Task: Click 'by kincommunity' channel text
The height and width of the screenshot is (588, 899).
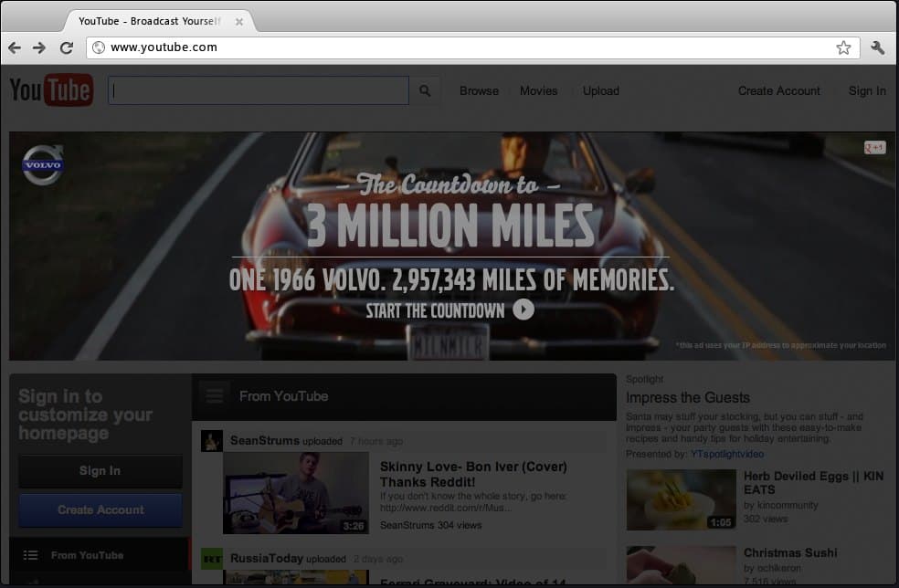Action: click(781, 505)
